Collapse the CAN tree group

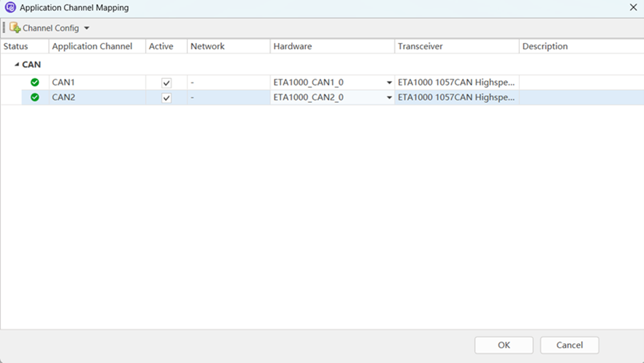(17, 65)
